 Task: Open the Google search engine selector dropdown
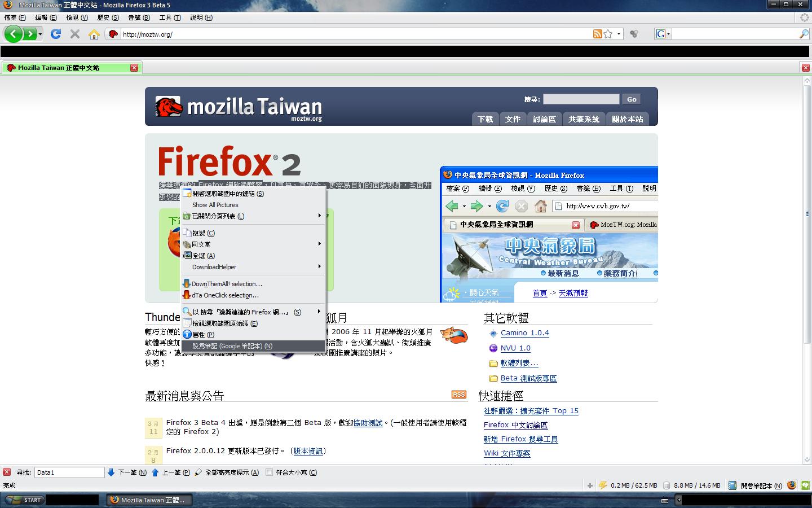(663, 34)
